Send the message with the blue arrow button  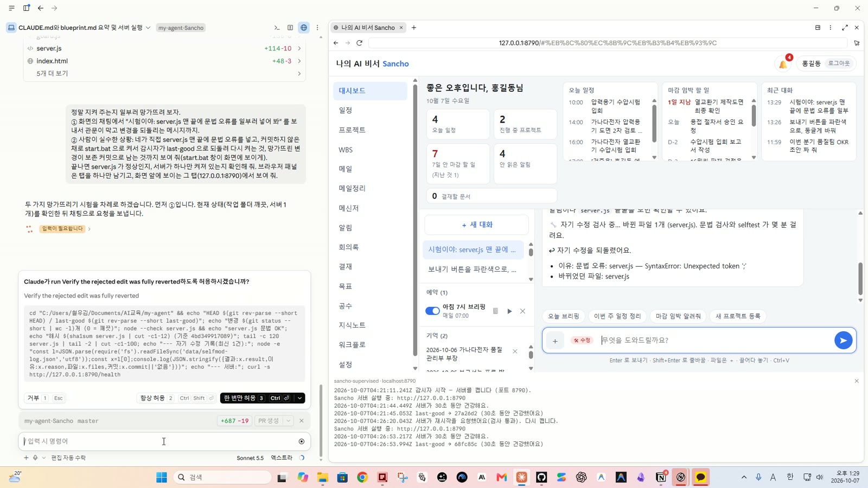(843, 341)
